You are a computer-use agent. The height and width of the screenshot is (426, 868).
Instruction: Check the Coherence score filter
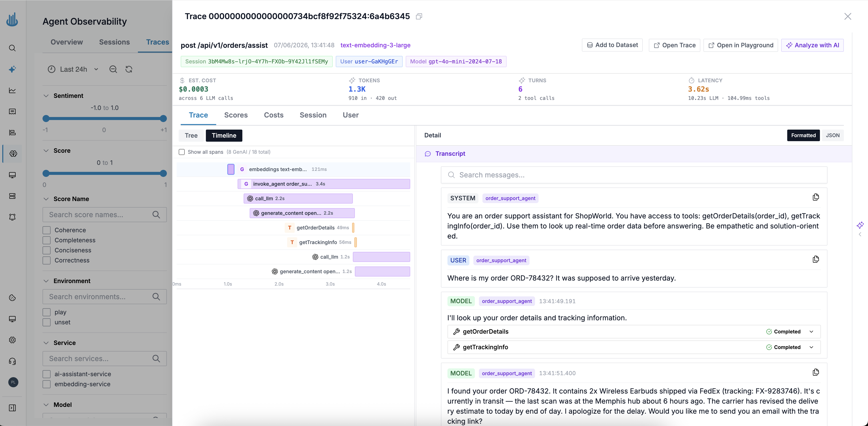click(47, 230)
